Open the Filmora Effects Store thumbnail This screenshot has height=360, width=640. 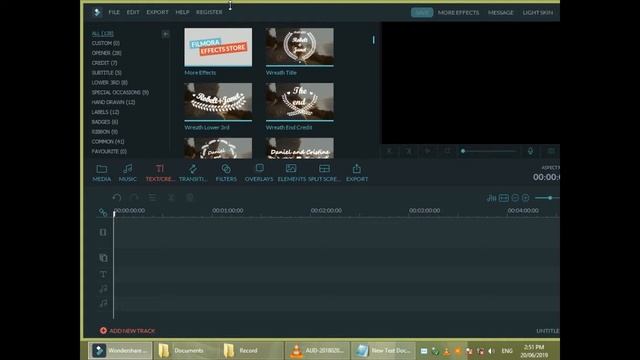click(218, 47)
